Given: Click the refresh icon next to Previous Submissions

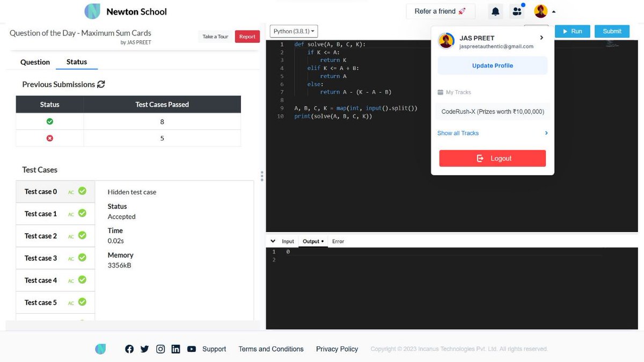Looking at the screenshot, I should [x=102, y=84].
